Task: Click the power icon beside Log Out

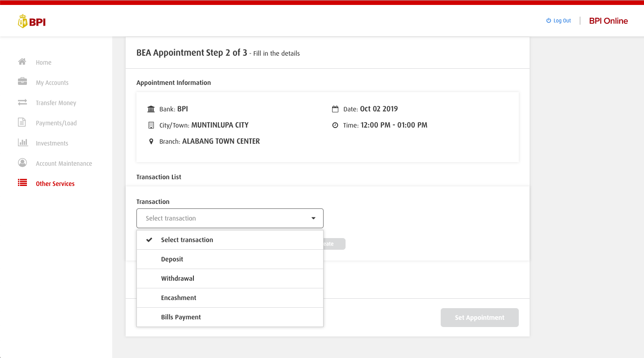Action: tap(548, 21)
